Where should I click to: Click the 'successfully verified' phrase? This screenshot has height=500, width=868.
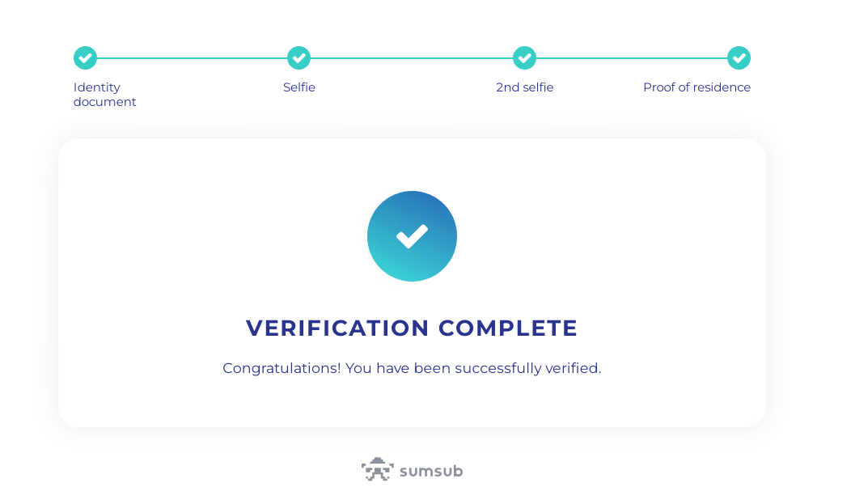(528, 368)
